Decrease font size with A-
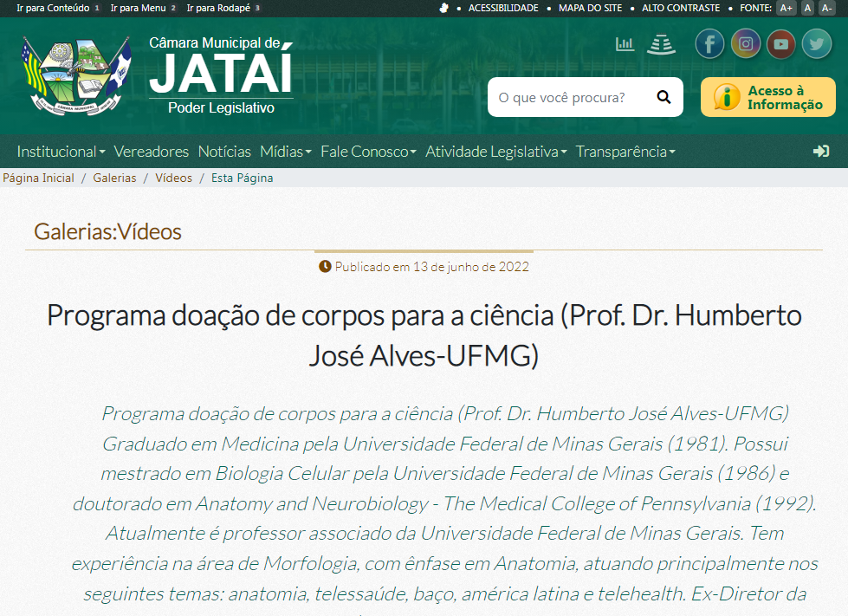 828,8
